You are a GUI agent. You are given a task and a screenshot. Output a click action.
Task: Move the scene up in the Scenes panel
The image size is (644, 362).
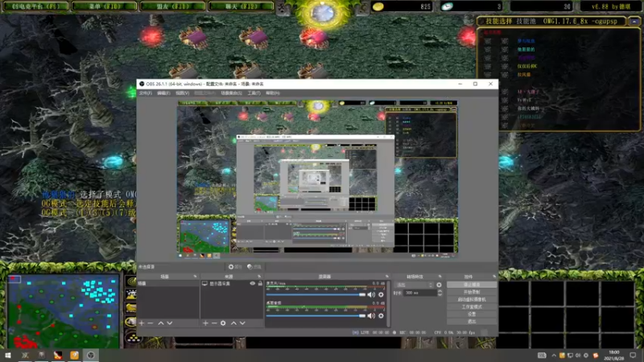(161, 323)
